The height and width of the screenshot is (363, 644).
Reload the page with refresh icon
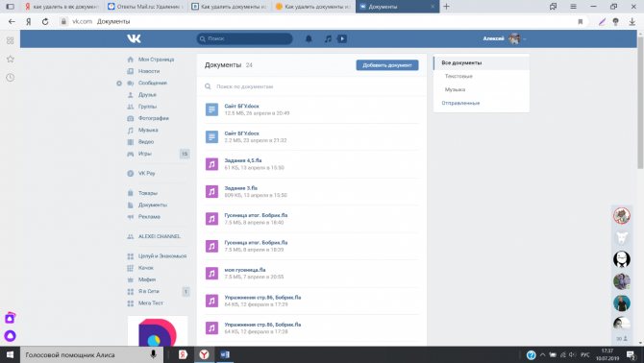tap(45, 21)
